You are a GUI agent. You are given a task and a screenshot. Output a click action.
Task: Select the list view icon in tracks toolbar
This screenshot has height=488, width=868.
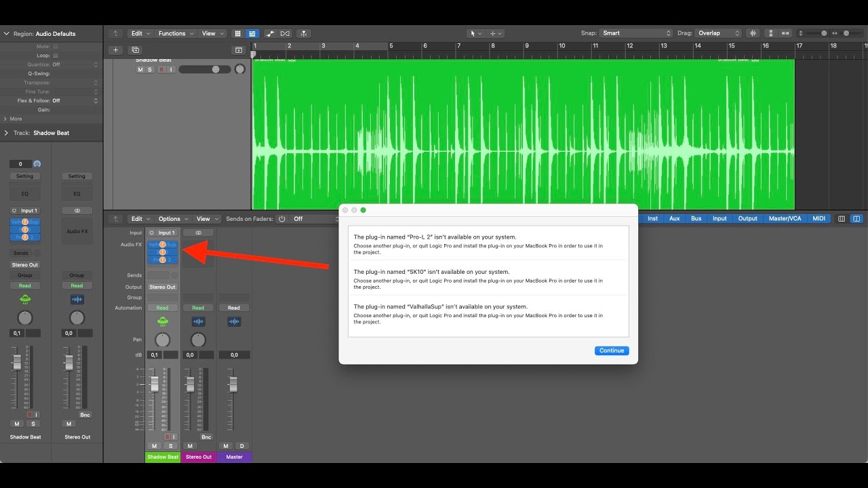coord(252,33)
